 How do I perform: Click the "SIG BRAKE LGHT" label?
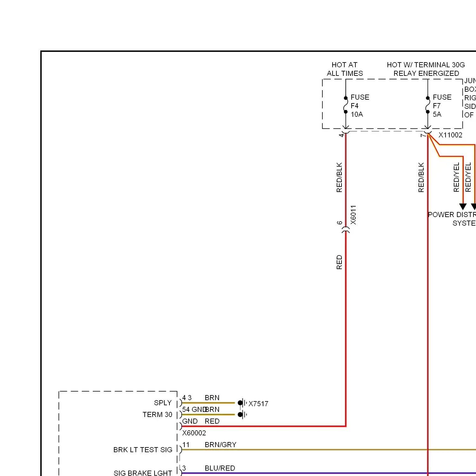click(x=143, y=473)
